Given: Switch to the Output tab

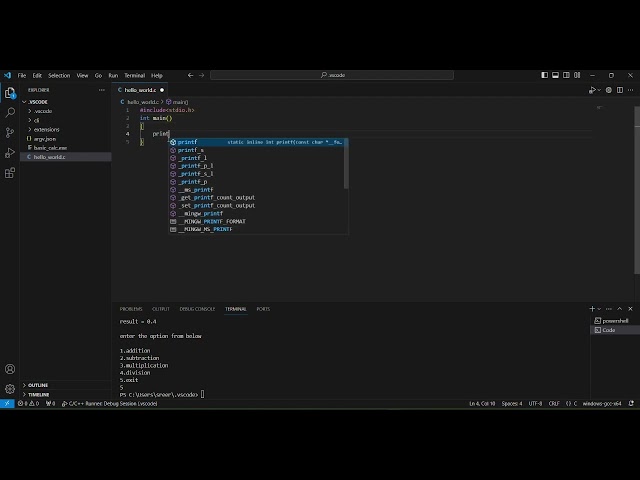Looking at the screenshot, I should point(161,309).
